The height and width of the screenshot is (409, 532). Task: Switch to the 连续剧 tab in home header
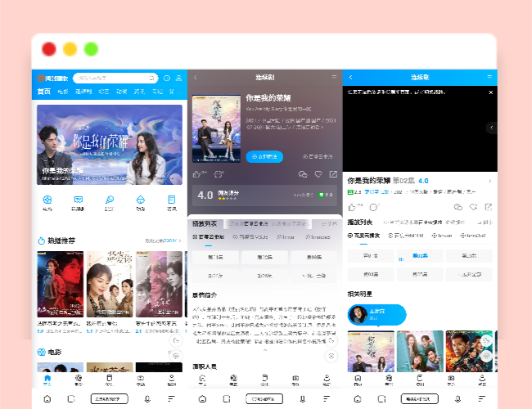pos(83,92)
